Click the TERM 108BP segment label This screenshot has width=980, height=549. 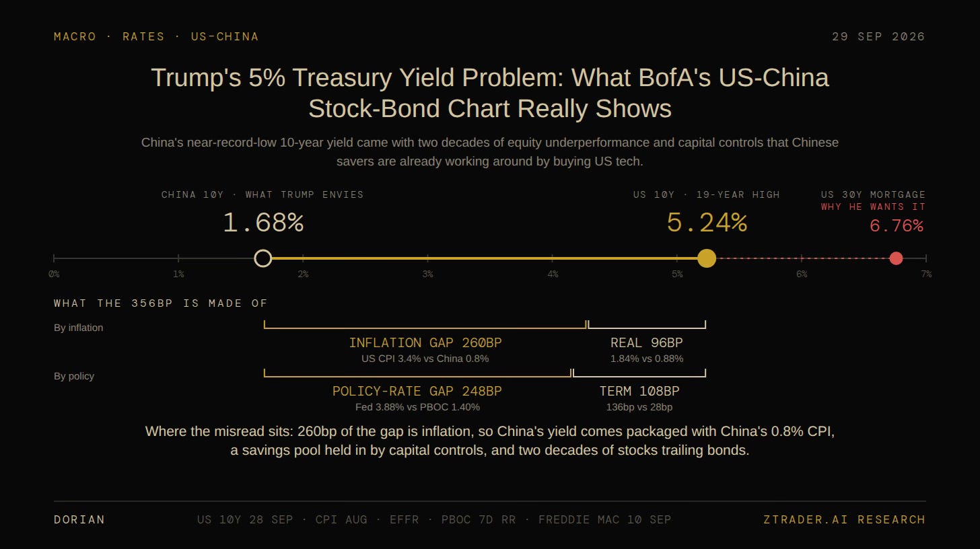tap(639, 392)
